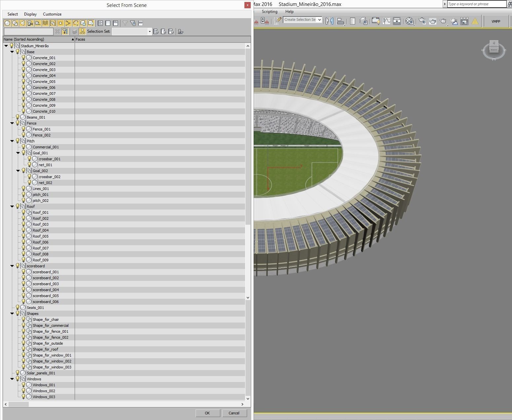Toggle Display Shapes filter icon
512x420 pixels.
click(x=15, y=23)
